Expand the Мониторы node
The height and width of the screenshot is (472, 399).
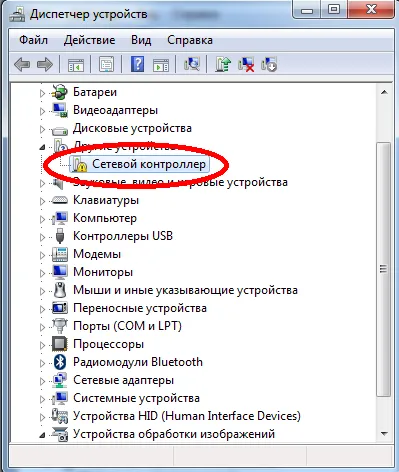coord(42,273)
